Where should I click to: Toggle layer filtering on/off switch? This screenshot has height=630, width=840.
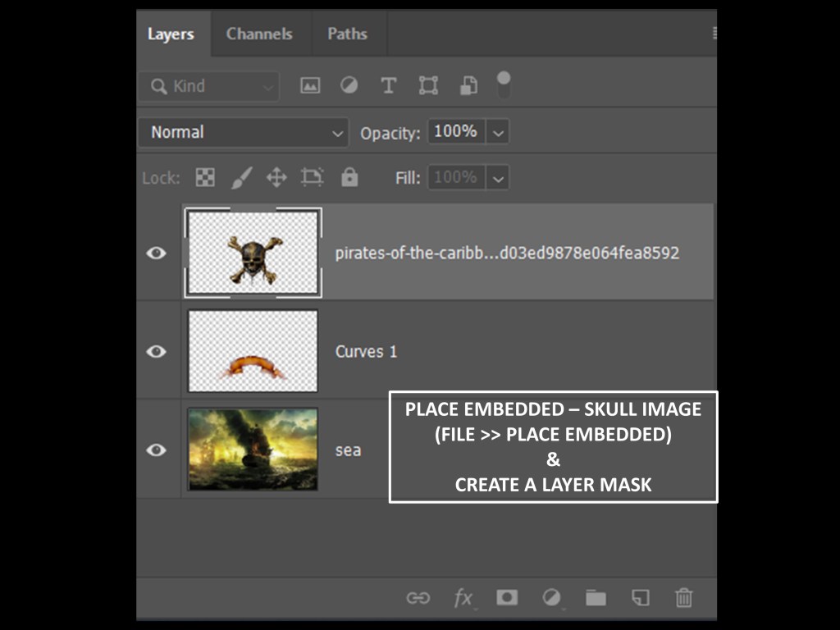(504, 83)
